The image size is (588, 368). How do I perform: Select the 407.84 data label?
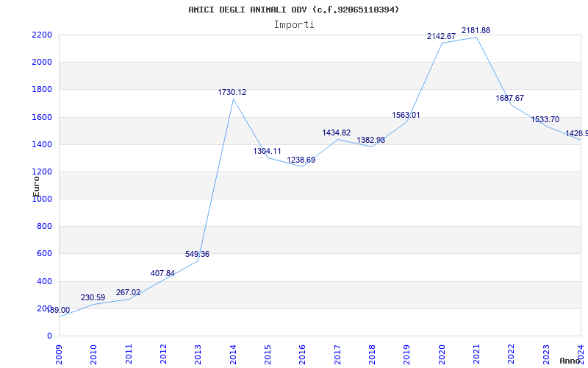(x=162, y=273)
